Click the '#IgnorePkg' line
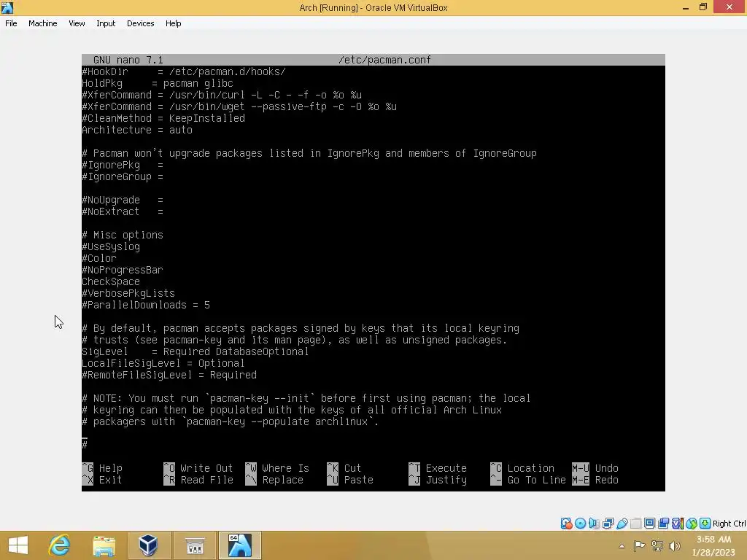Image resolution: width=747 pixels, height=560 pixels. pos(123,166)
